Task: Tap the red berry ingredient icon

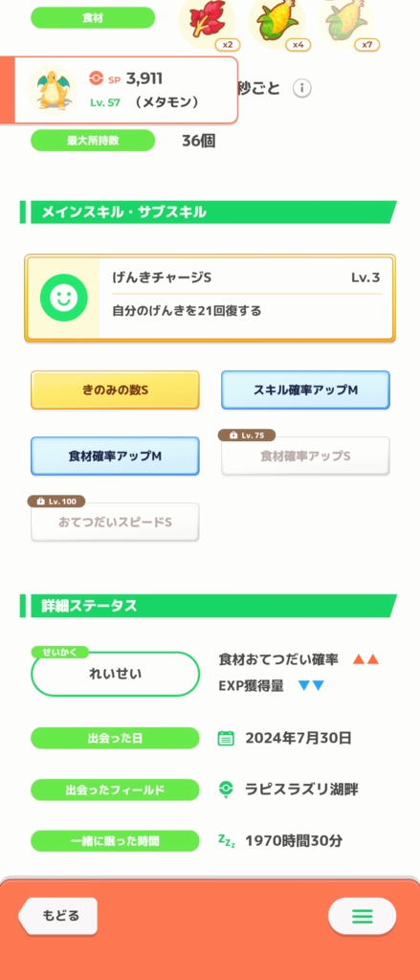Action: [x=207, y=23]
